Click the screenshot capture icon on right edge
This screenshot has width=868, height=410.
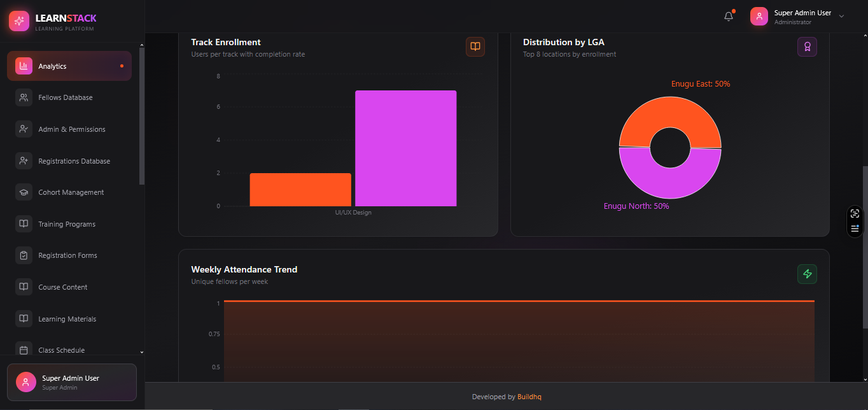(855, 214)
